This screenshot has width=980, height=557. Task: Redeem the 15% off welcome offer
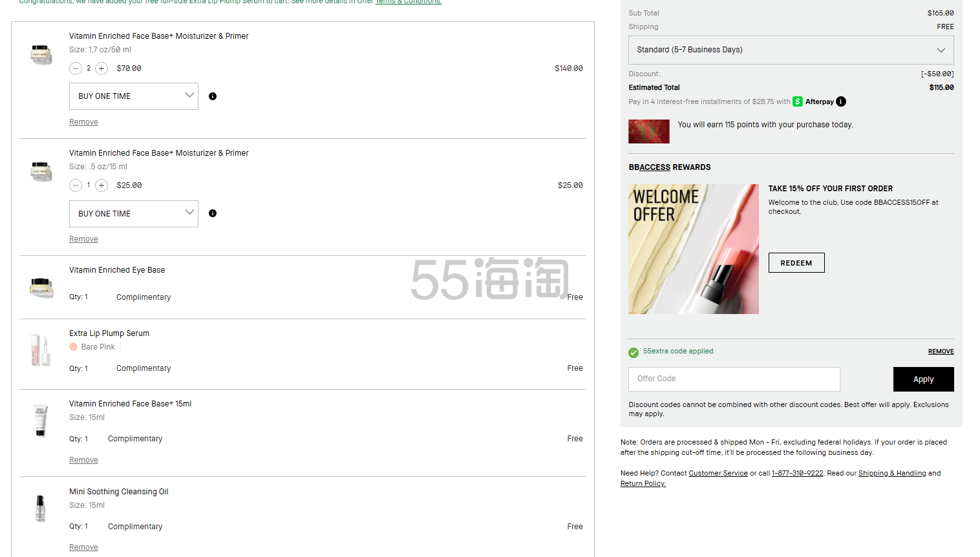coord(796,263)
